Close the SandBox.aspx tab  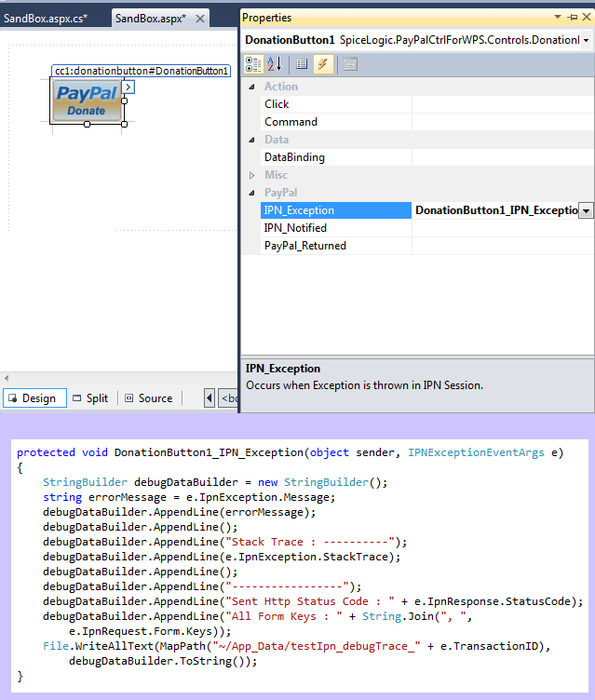[x=200, y=19]
